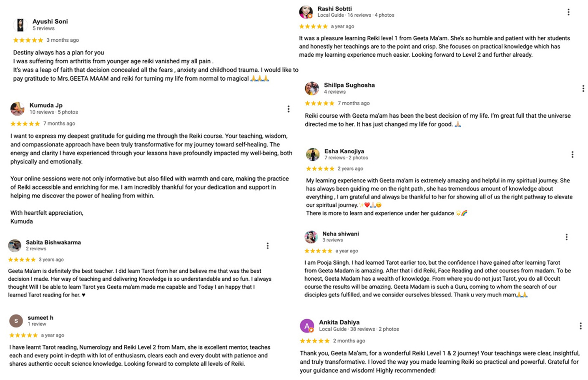Viewport: 588px width, 380px height.
Task: Click Neha shiwani's profile picture
Action: tap(311, 237)
